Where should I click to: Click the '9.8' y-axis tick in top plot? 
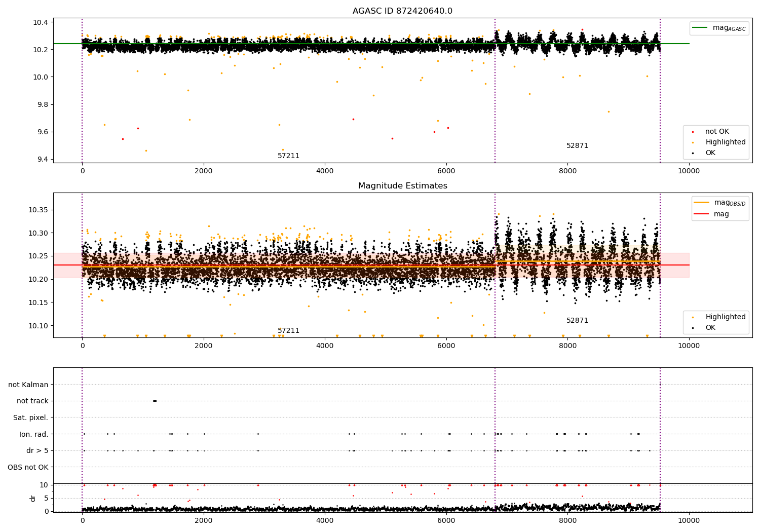pyautogui.click(x=43, y=104)
